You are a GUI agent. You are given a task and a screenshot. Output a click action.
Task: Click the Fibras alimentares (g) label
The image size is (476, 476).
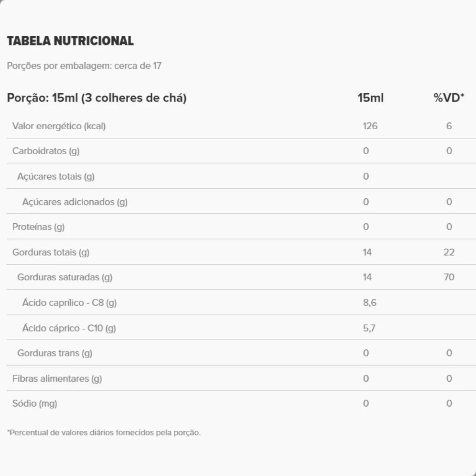[x=57, y=378]
